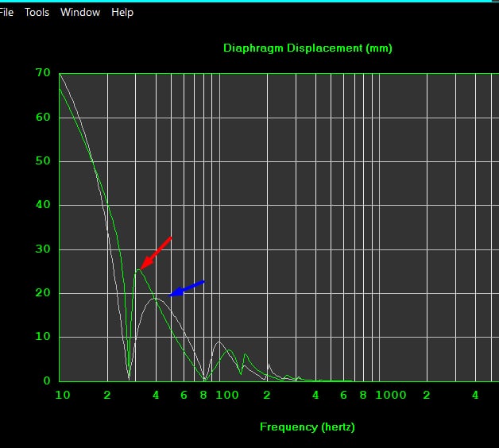The height and width of the screenshot is (448, 499).
Task: Open the Tools menu
Action: [x=37, y=13]
